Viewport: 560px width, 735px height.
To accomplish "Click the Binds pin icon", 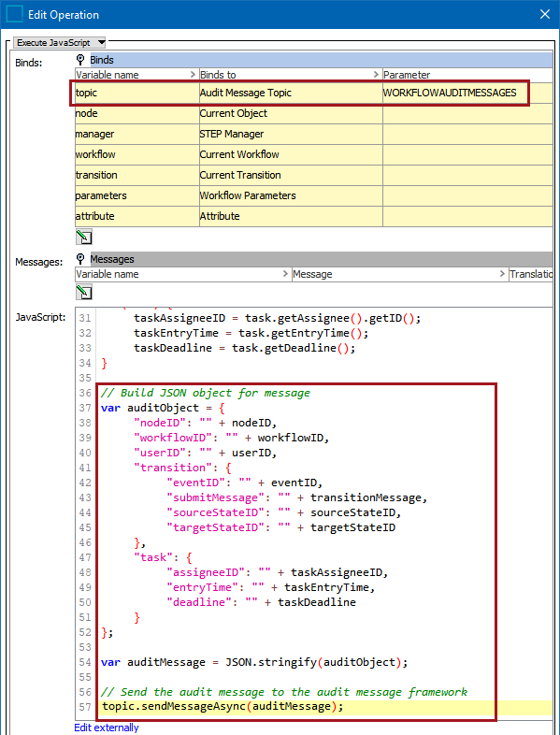I will (x=80, y=60).
